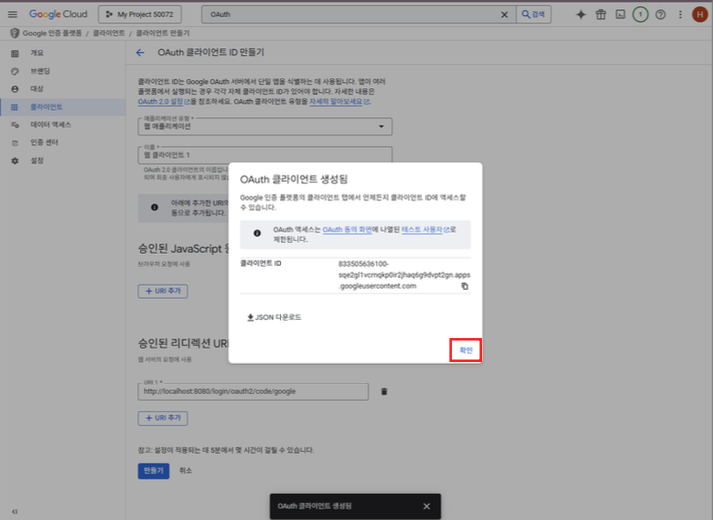Screen dimensions: 713x520
Task: Click the Google 인증 플랫폼 breadcrumb
Action: pyautogui.click(x=52, y=33)
